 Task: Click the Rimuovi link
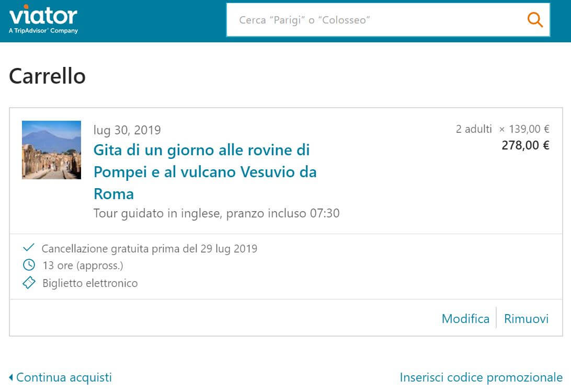(526, 318)
